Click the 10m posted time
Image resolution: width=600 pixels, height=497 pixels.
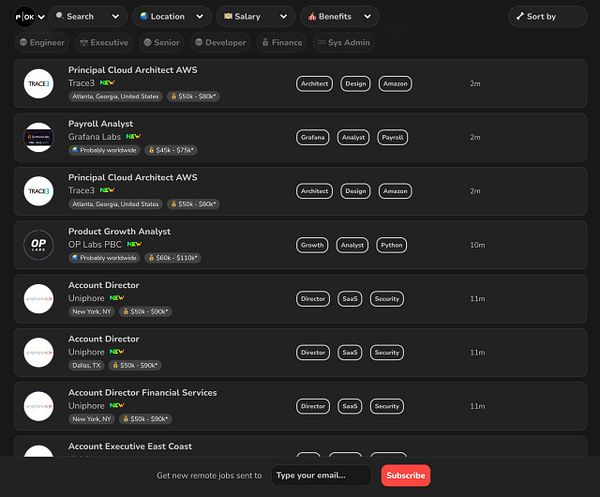coord(478,245)
